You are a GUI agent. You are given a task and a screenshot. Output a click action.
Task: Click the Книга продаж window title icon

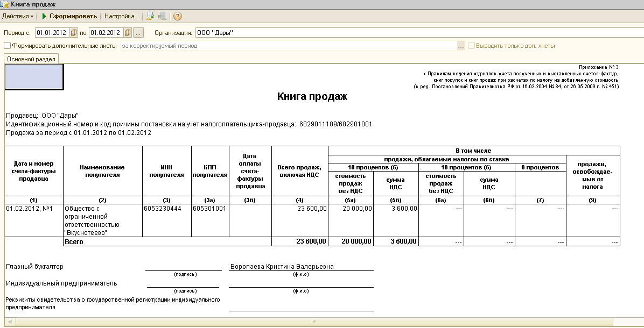click(x=4, y=4)
